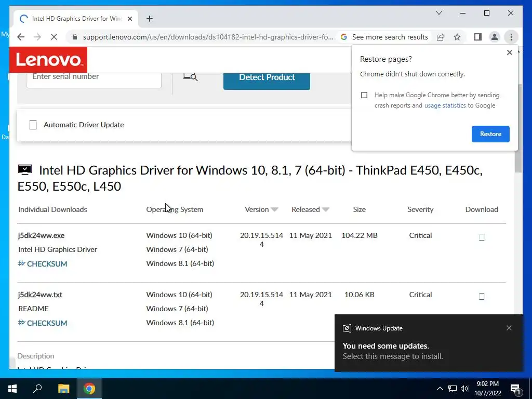Open CHECKSUM for j5dk24ww.exe
Screen dimensions: 532x399
click(43, 263)
